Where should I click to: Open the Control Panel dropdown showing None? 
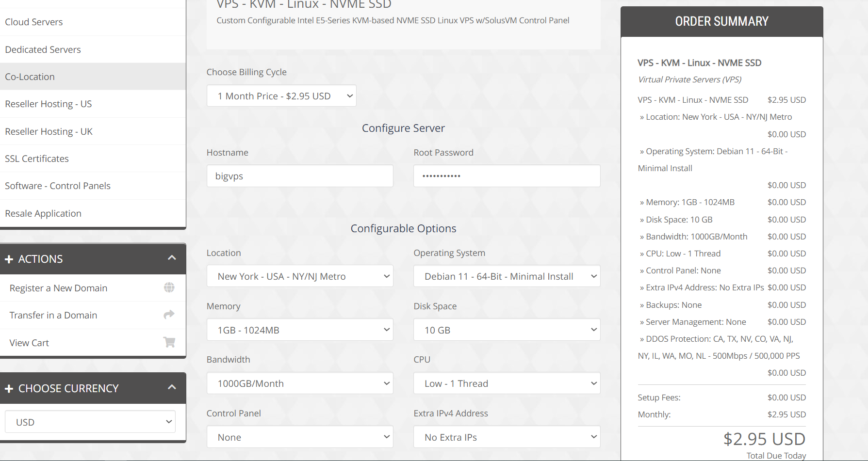coord(300,437)
